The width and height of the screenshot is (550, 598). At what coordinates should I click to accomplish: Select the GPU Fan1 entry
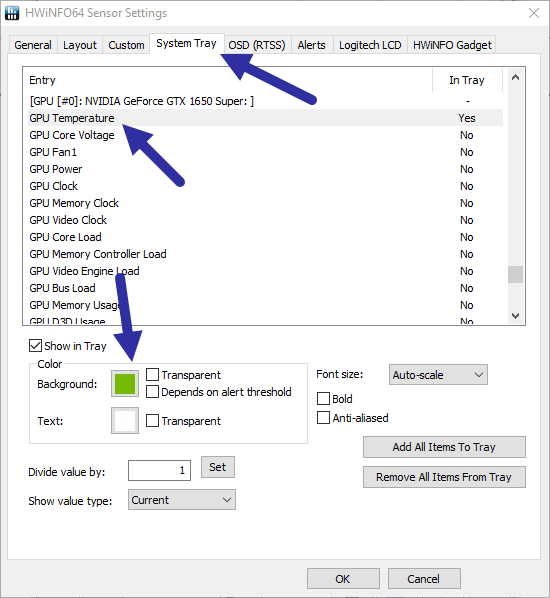click(x=265, y=152)
